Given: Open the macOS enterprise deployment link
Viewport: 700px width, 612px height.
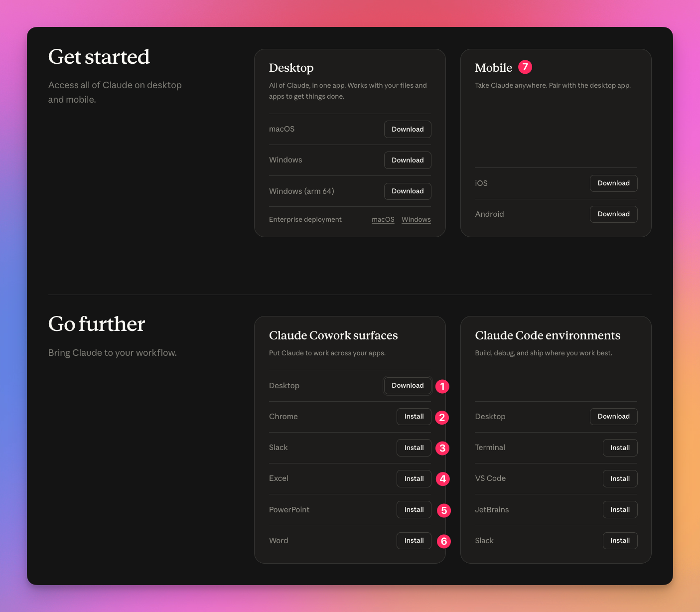Looking at the screenshot, I should (383, 219).
